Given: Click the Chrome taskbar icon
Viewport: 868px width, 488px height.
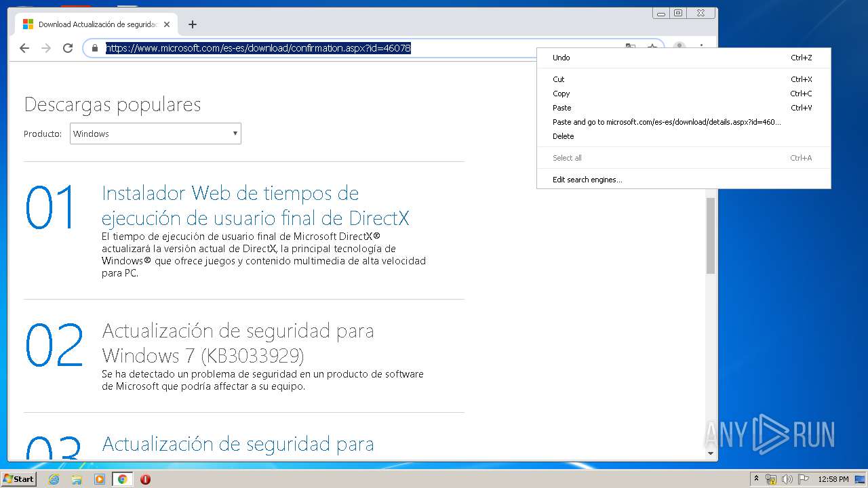Looking at the screenshot, I should click(x=122, y=479).
